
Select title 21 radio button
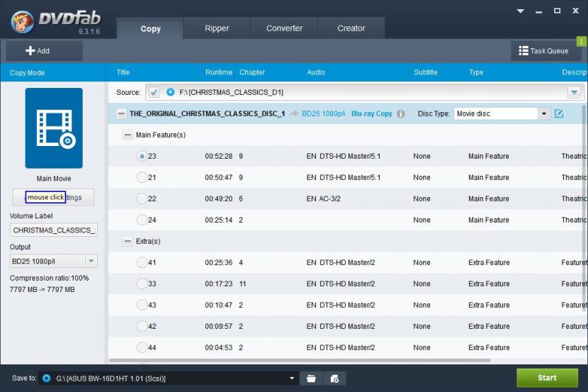142,177
